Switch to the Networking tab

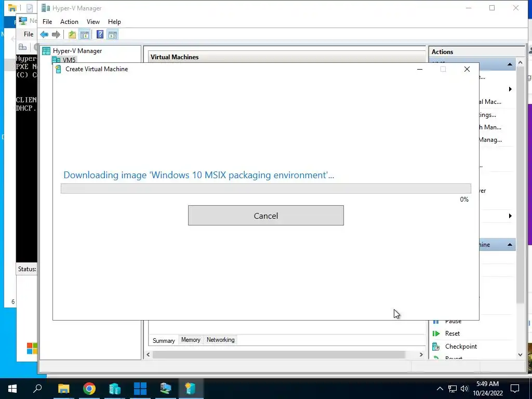220,340
